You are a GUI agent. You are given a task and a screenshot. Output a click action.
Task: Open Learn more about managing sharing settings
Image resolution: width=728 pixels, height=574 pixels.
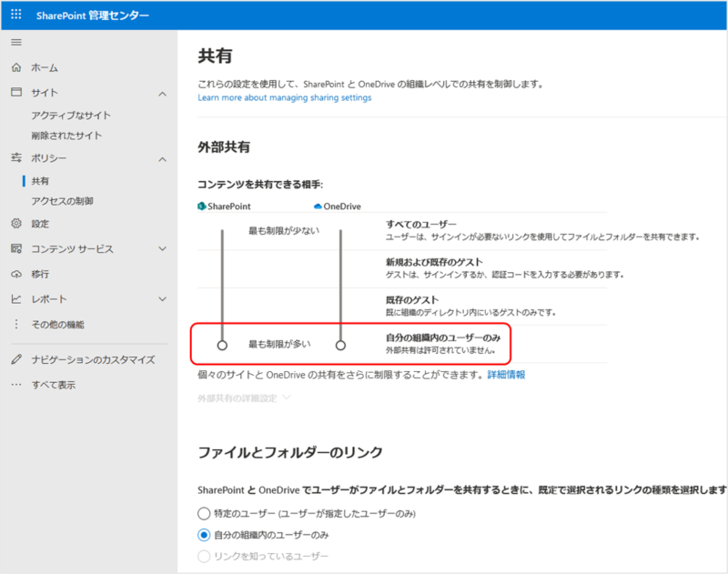point(284,97)
